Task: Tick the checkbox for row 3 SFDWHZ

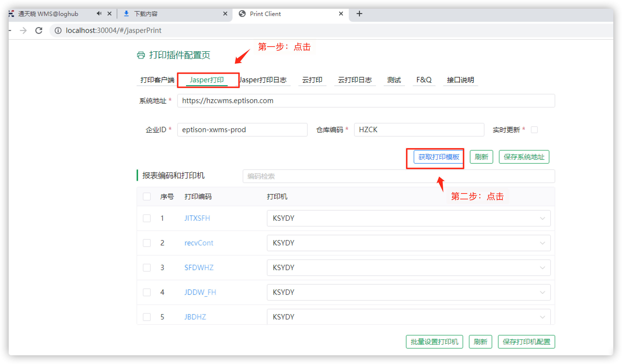Action: point(147,268)
